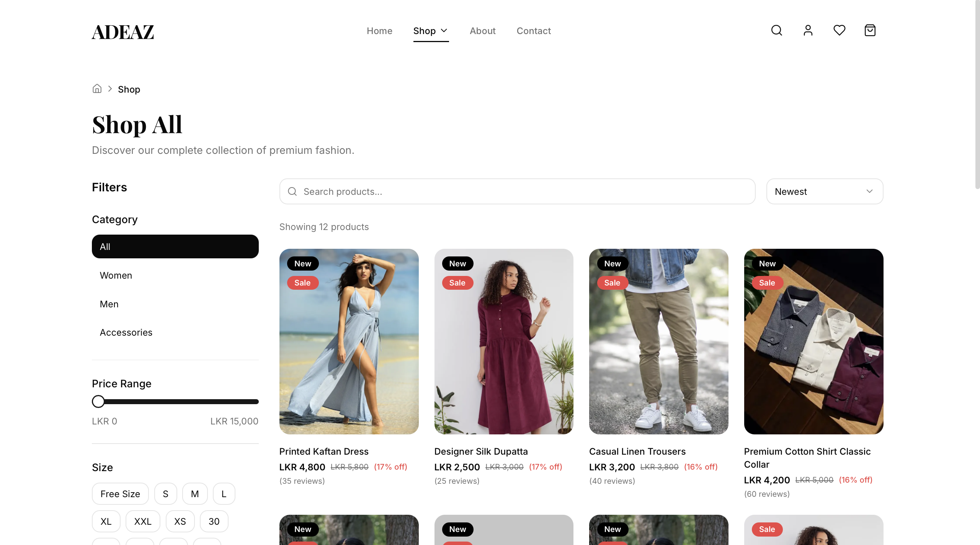Go to the About page
This screenshot has height=545, width=980.
(x=482, y=31)
